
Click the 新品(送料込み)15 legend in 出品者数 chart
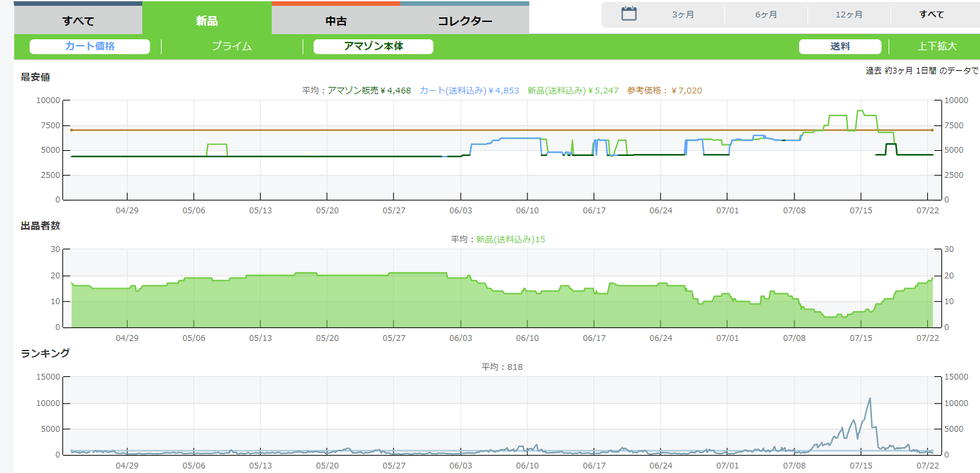pyautogui.click(x=510, y=240)
